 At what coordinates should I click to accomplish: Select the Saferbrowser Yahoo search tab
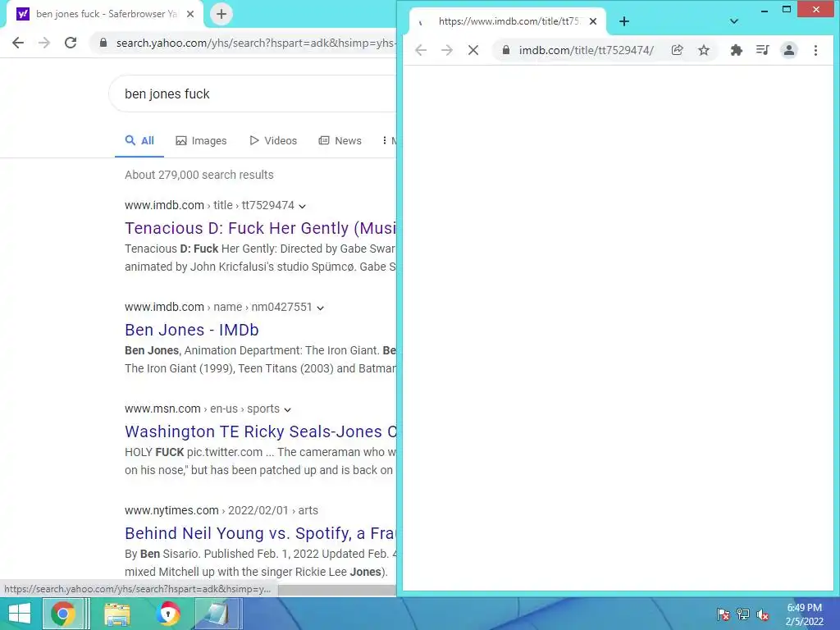click(x=105, y=15)
